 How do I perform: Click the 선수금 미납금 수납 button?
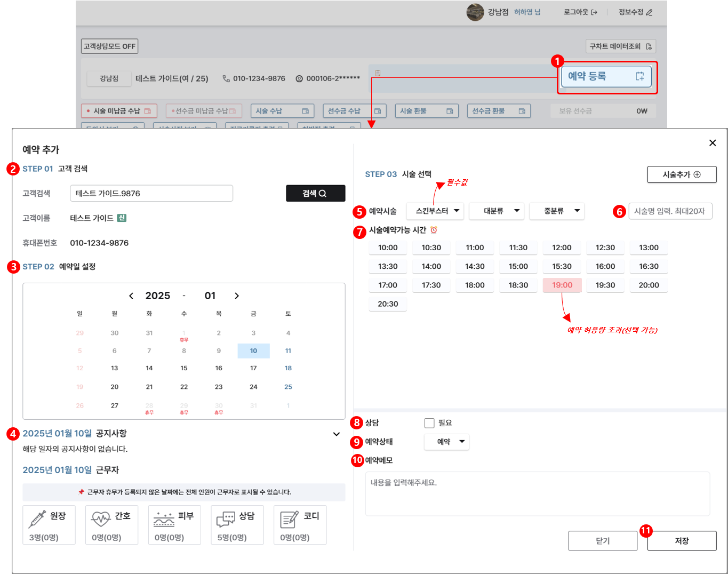tap(204, 111)
